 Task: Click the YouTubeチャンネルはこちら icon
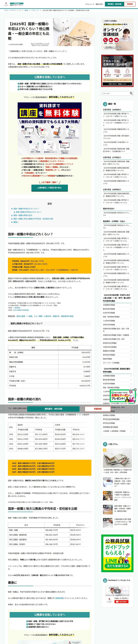[105, 580]
